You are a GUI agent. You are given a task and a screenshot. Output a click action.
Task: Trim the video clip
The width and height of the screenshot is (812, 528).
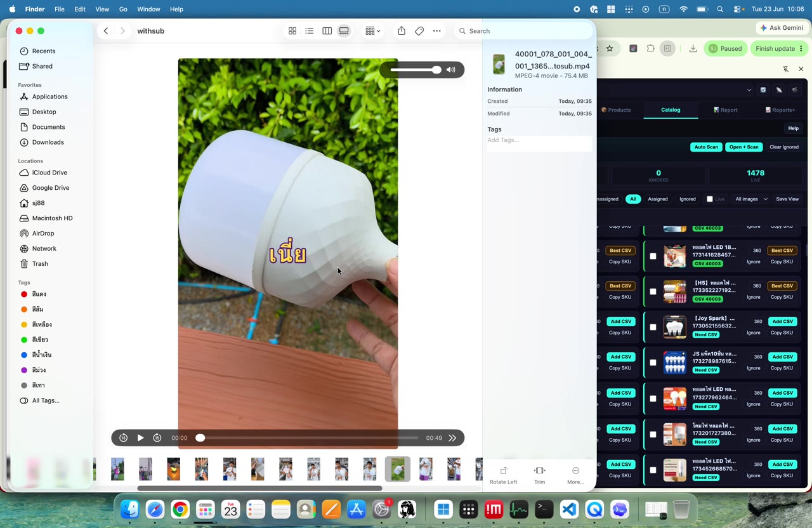tap(540, 475)
